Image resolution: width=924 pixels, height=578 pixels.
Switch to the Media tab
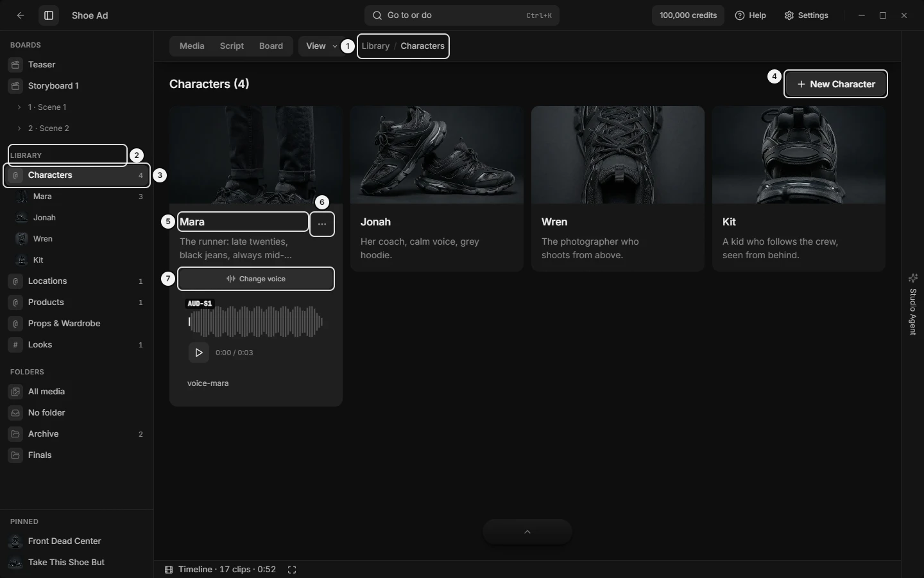(x=192, y=46)
